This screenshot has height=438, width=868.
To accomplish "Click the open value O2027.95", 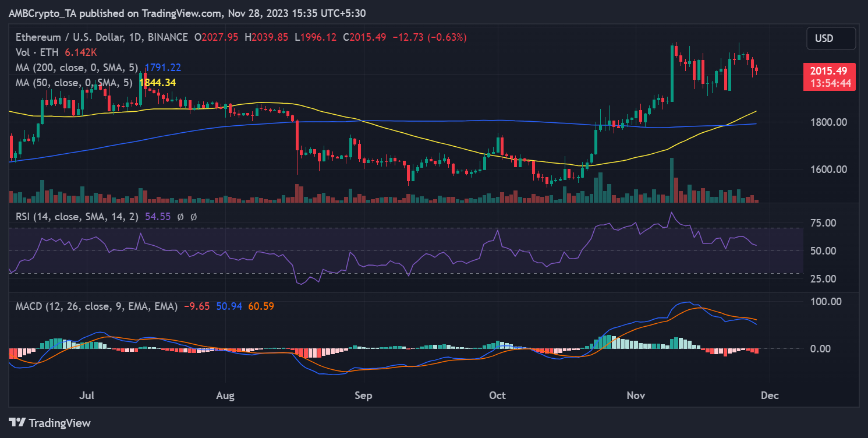I will click(217, 37).
